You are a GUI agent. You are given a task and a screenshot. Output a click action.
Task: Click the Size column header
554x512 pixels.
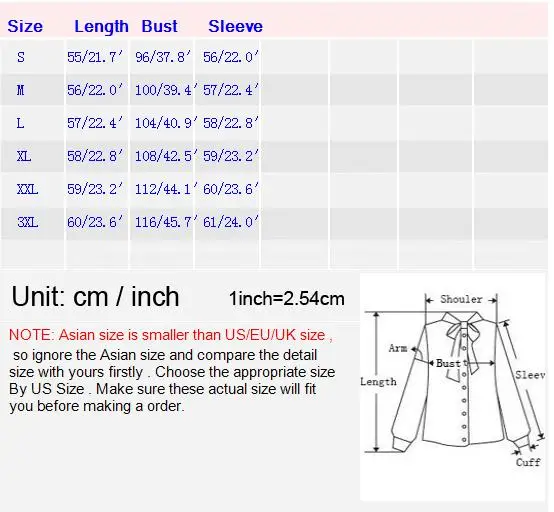[25, 27]
